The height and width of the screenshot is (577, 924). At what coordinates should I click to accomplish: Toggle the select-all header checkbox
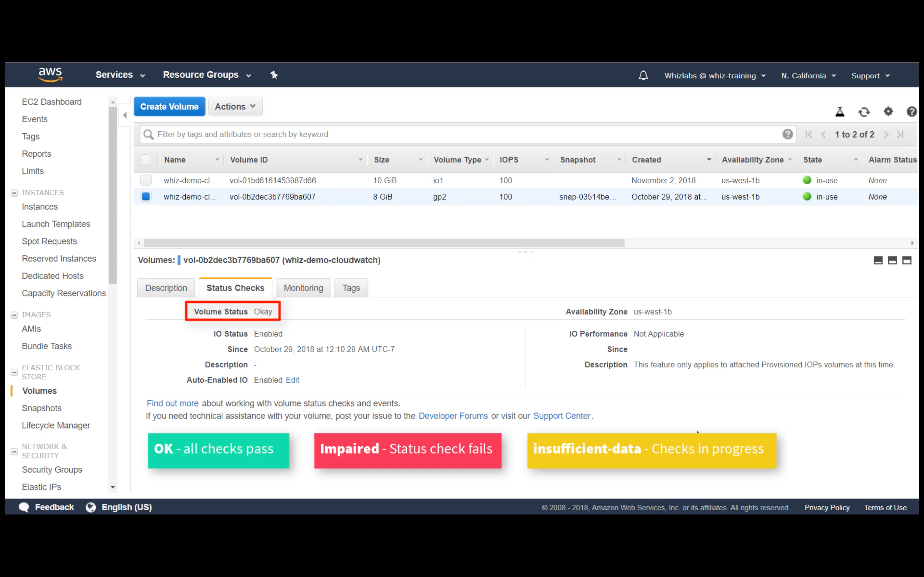coord(145,159)
